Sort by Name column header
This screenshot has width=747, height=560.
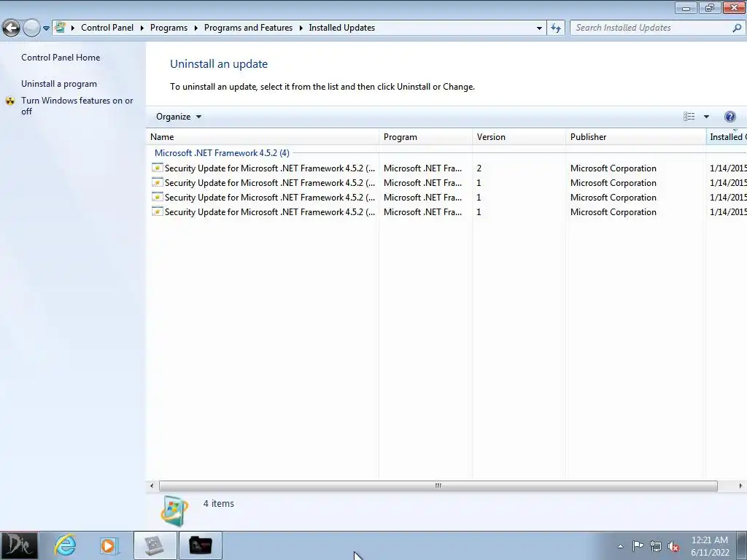263,136
